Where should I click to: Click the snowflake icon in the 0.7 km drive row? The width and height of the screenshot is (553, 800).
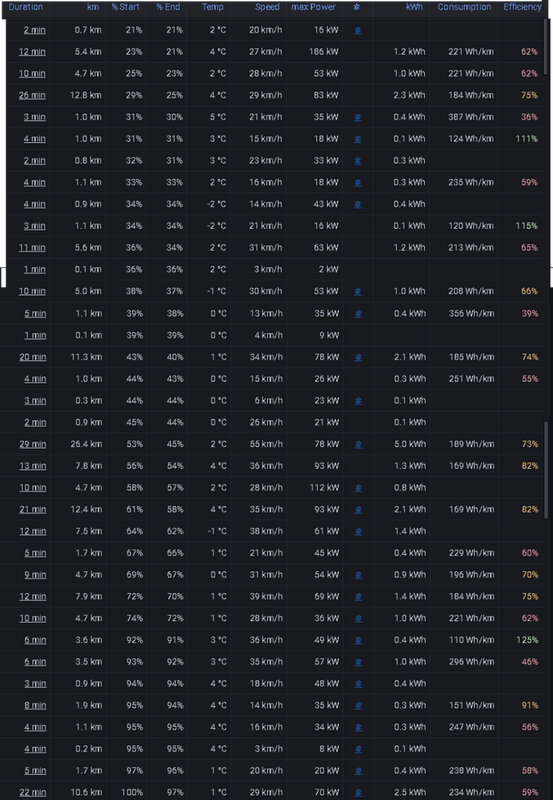(x=358, y=30)
